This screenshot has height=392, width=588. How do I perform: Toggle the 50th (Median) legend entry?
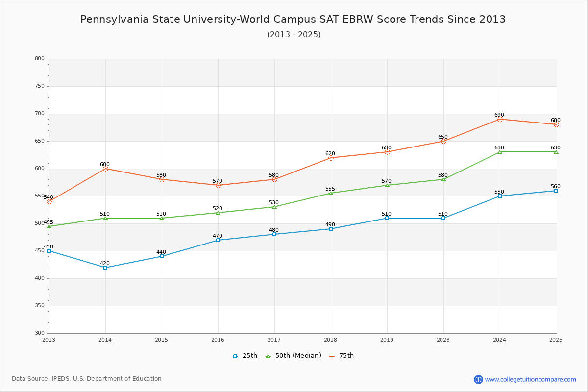[x=294, y=356]
